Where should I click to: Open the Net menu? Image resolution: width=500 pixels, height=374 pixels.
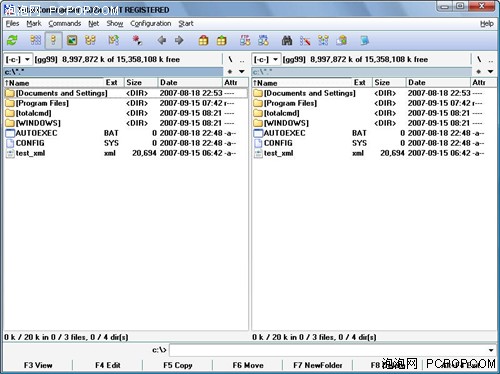point(94,24)
